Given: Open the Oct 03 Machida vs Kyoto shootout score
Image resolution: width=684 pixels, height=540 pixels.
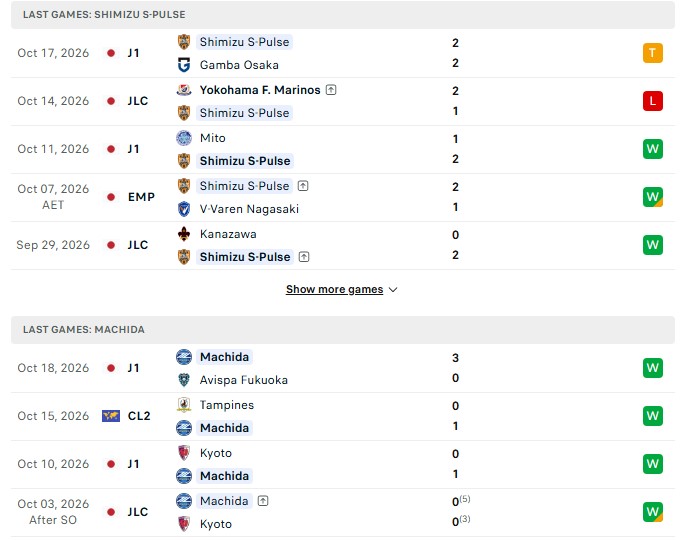Looking at the screenshot, I should 461,511.
